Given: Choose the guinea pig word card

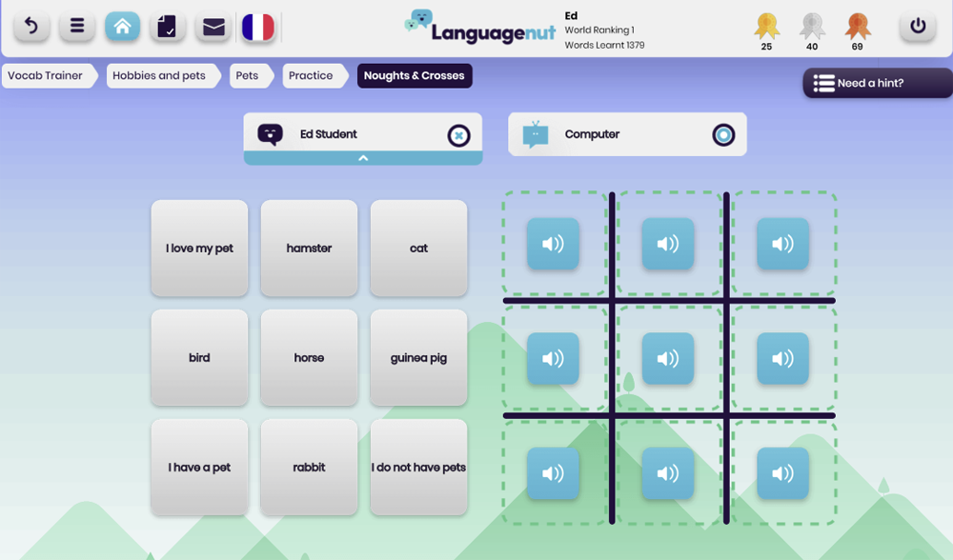Looking at the screenshot, I should pyautogui.click(x=418, y=358).
